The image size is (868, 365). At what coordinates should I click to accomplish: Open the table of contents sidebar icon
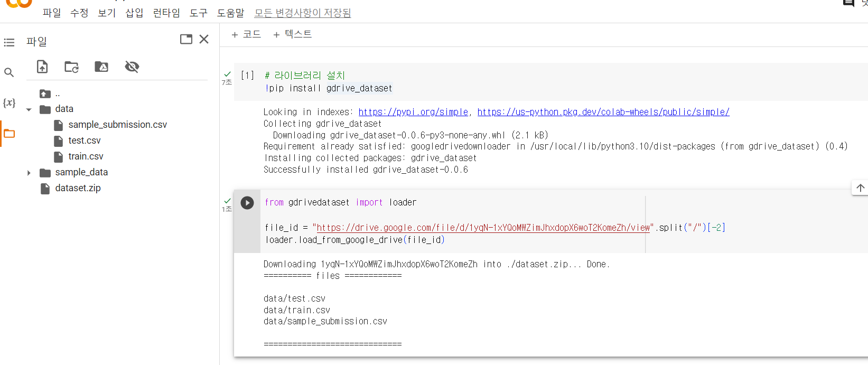coord(9,42)
